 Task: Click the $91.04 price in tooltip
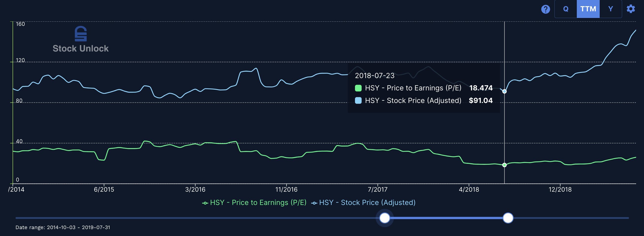click(x=481, y=101)
